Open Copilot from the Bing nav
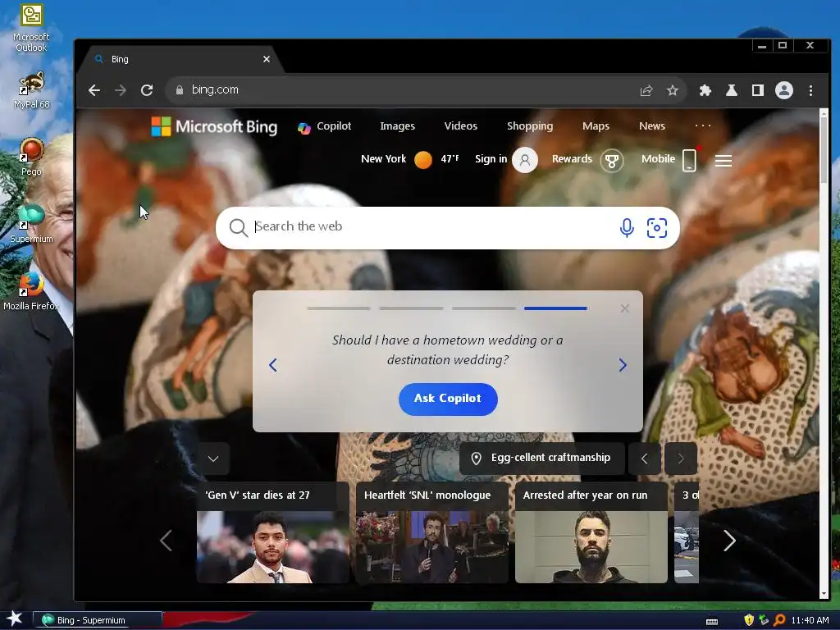The height and width of the screenshot is (630, 840). coord(325,126)
